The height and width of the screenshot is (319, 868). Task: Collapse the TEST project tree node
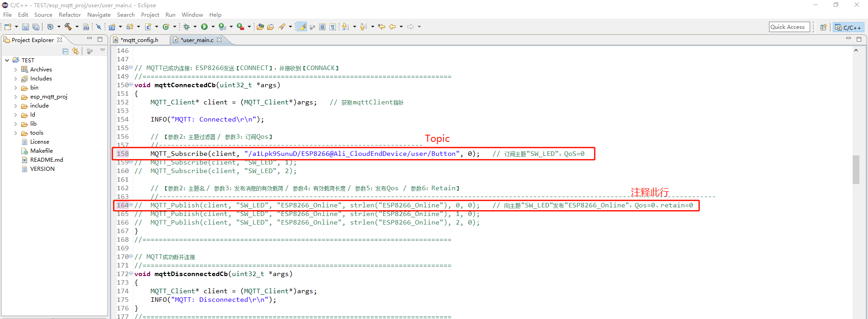point(7,60)
